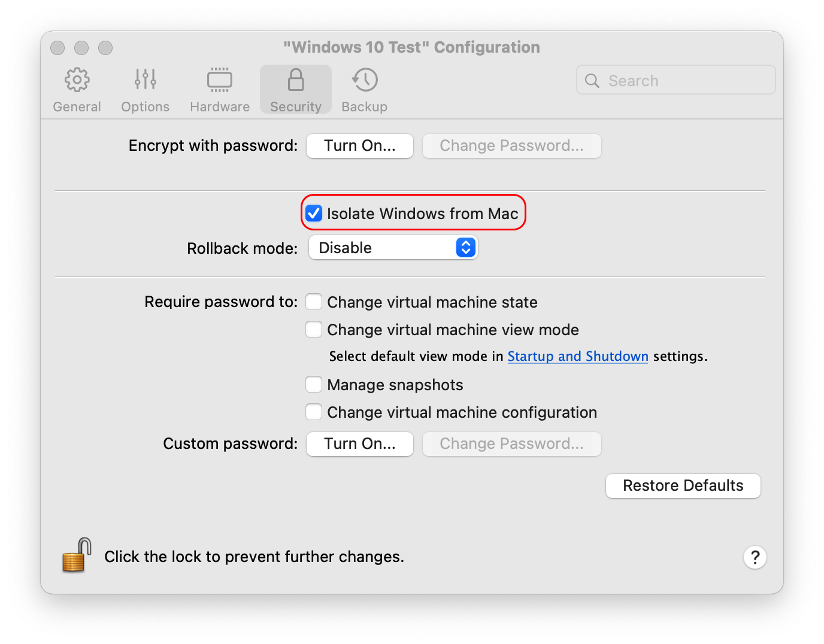The image size is (824, 644).
Task: Uncheck Isolate Windows from Mac
Action: pyautogui.click(x=314, y=214)
